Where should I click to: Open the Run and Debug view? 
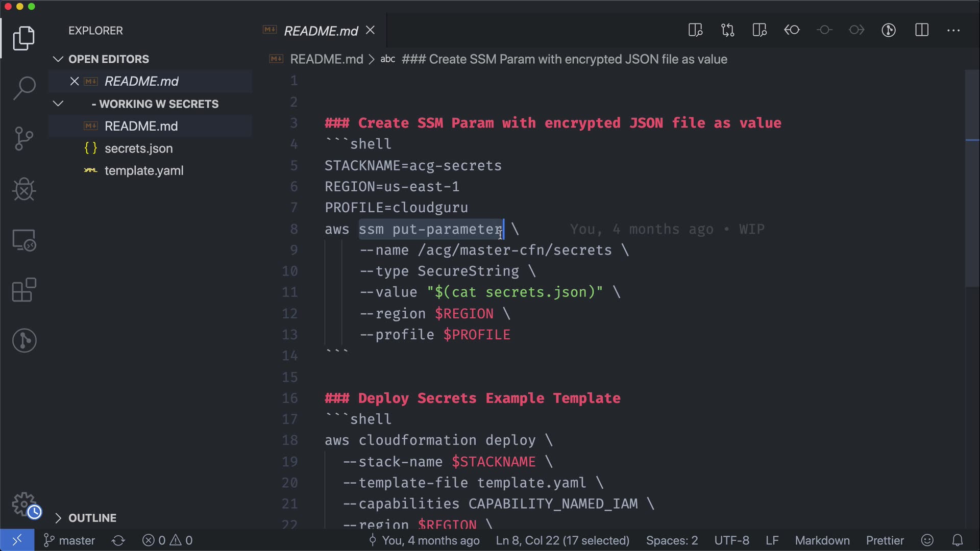click(24, 189)
